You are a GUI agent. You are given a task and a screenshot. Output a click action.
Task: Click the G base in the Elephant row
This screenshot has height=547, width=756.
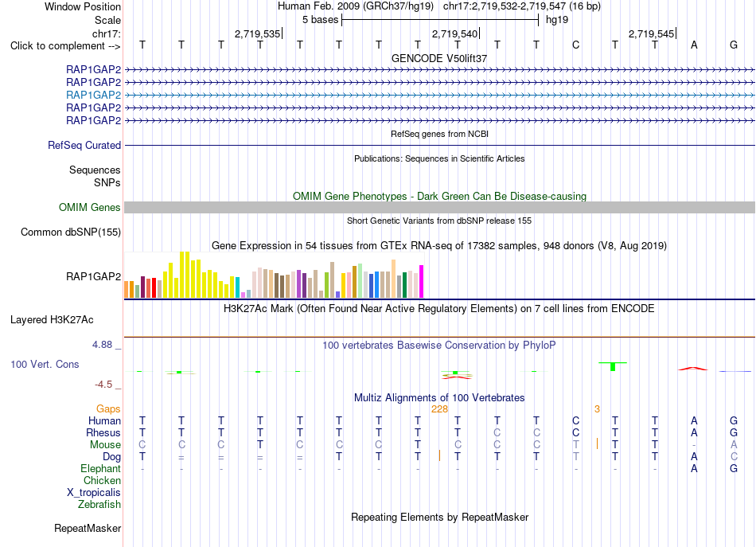pos(734,468)
